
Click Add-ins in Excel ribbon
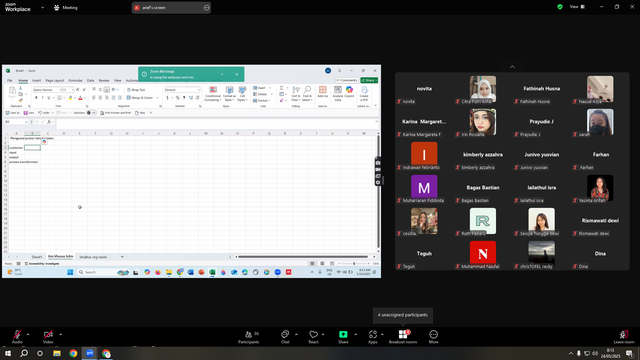322,92
